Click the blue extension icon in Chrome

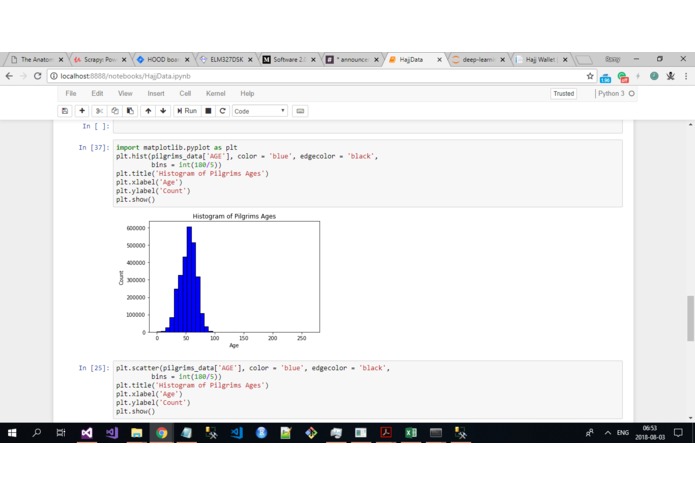pos(605,78)
